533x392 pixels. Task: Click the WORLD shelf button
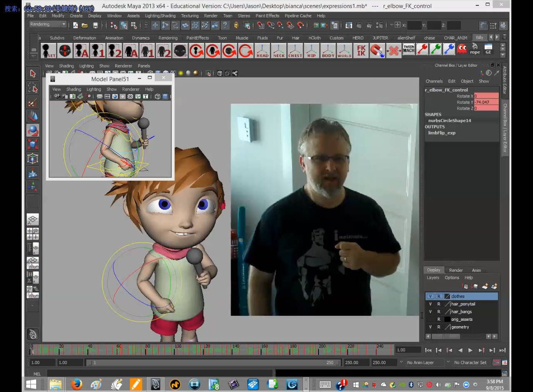pos(344,51)
